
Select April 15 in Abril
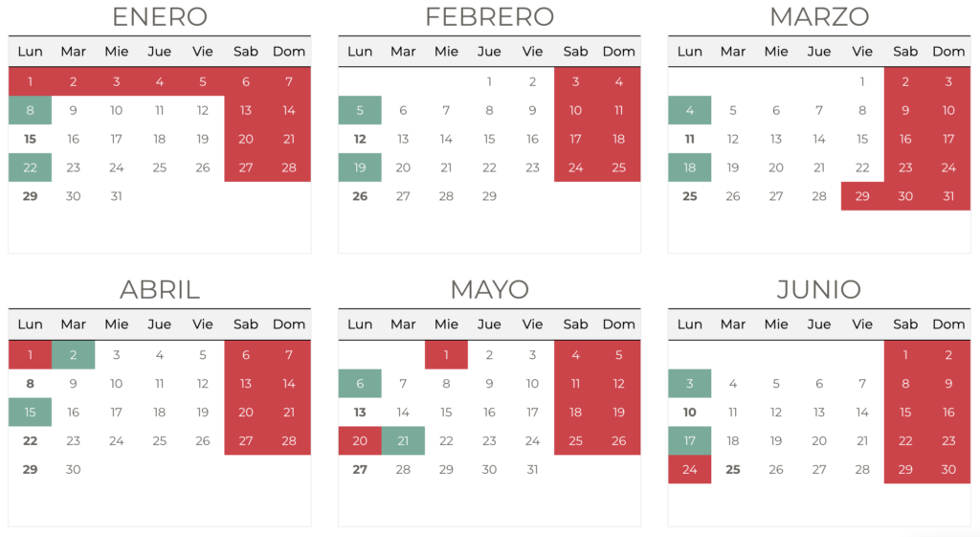(30, 413)
